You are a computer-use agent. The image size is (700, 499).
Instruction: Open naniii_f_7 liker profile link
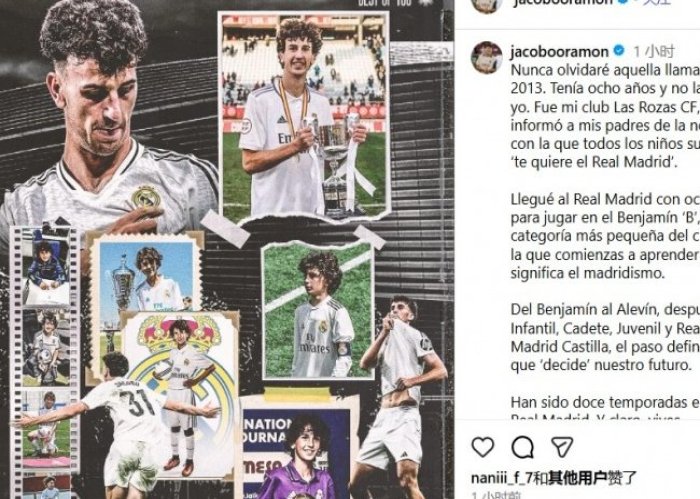click(502, 478)
